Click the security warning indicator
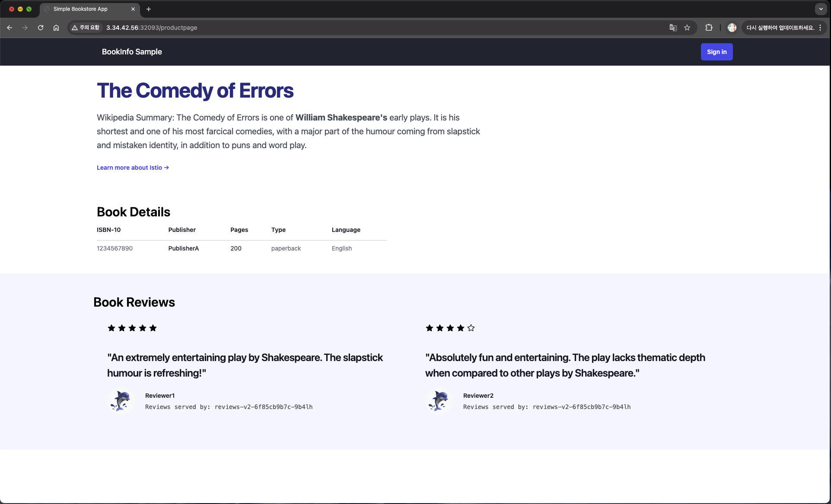The width and height of the screenshot is (831, 504). 86,28
